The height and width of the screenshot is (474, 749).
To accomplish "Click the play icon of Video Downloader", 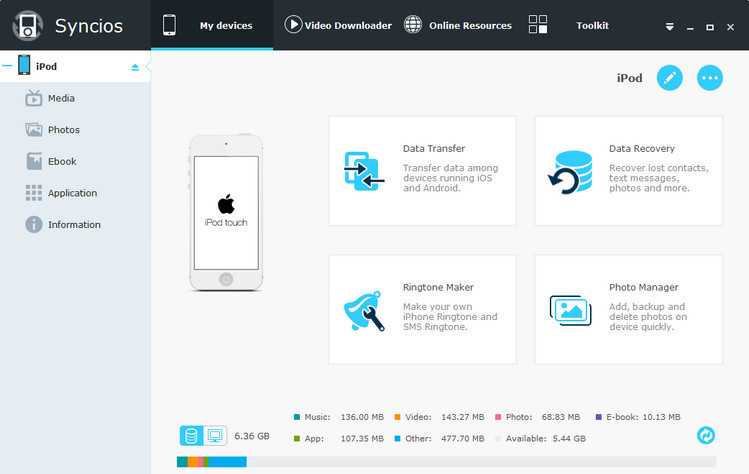I will click(293, 24).
